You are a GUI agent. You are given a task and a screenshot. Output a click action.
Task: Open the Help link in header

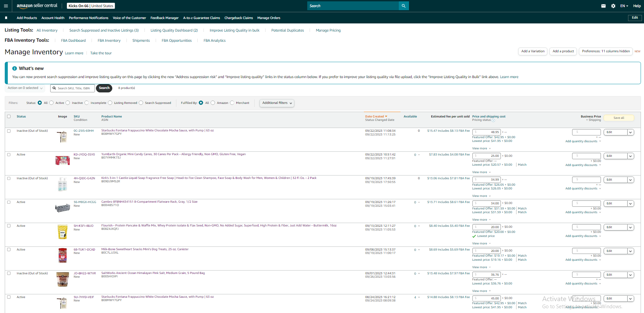tap(637, 6)
